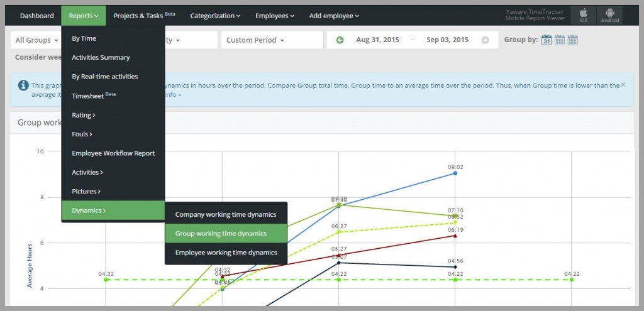Click the Average Hours axis label
The image size is (644, 311).
coord(30,266)
